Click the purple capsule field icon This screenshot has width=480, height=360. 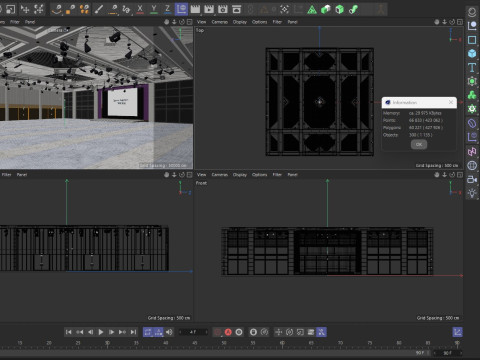click(472, 123)
